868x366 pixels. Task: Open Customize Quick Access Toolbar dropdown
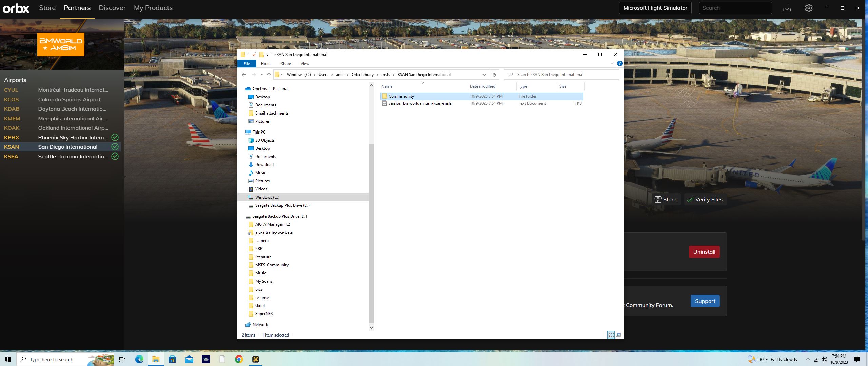268,55
